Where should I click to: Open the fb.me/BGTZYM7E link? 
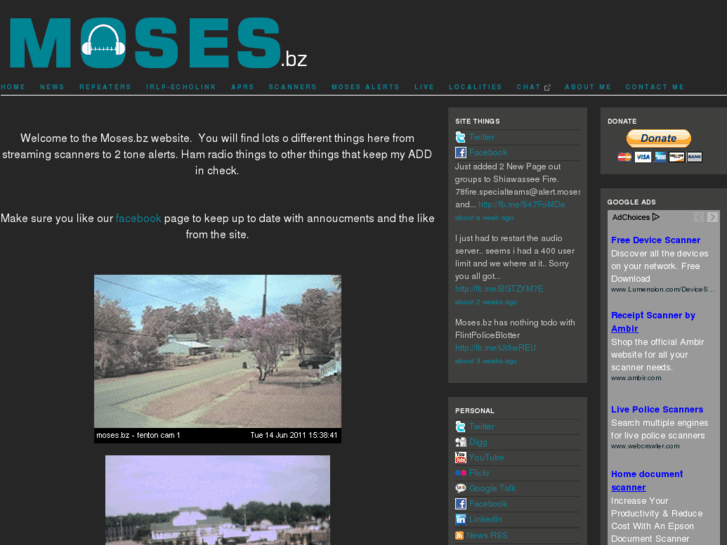(x=499, y=289)
